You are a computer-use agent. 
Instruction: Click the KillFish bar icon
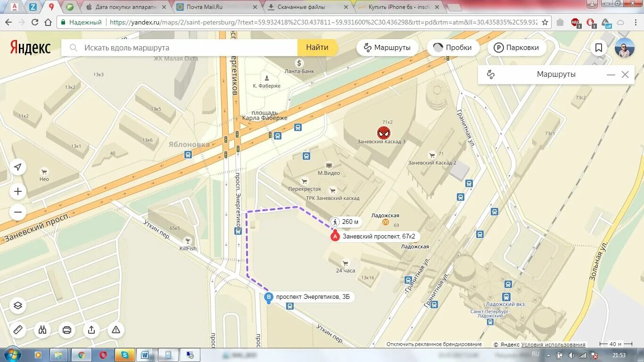188,240
